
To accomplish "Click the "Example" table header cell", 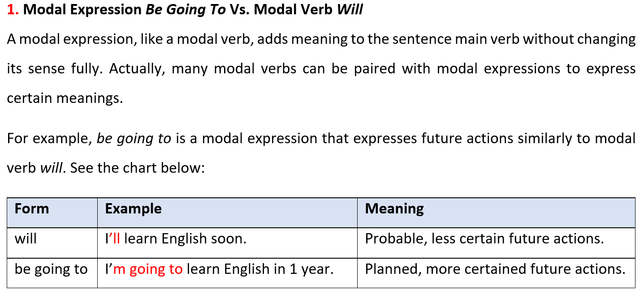I will point(227,213).
